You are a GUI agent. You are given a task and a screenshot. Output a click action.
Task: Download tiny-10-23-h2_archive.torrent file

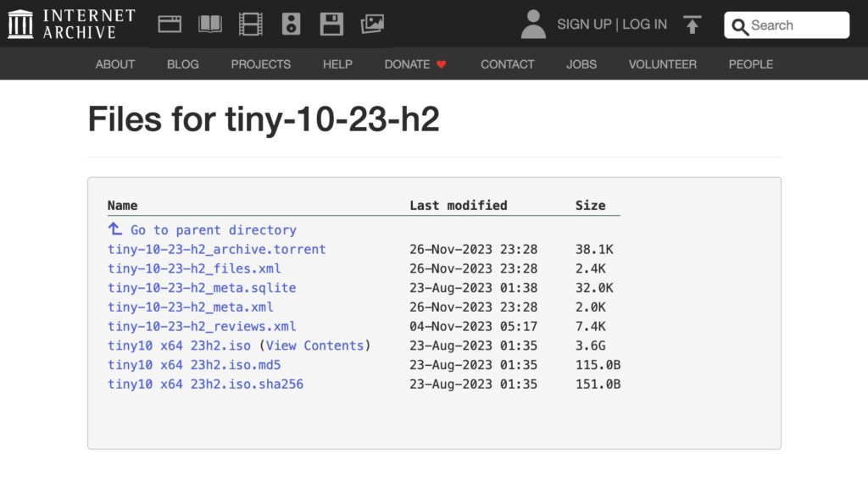[216, 249]
